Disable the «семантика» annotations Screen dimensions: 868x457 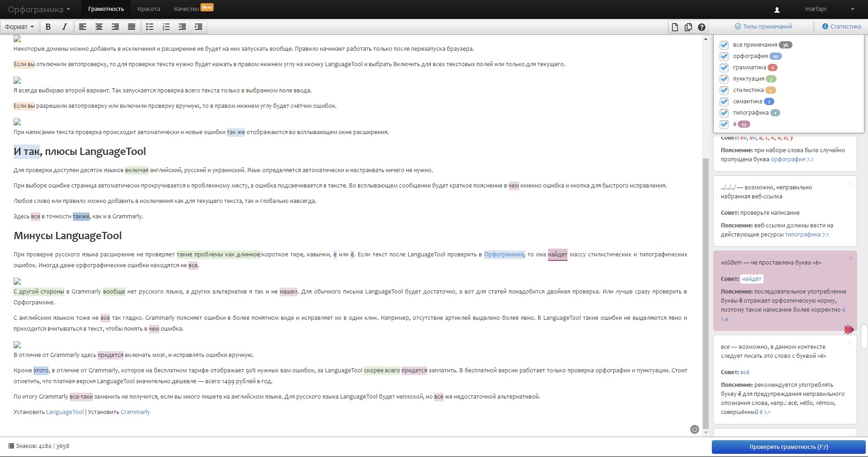coord(724,101)
